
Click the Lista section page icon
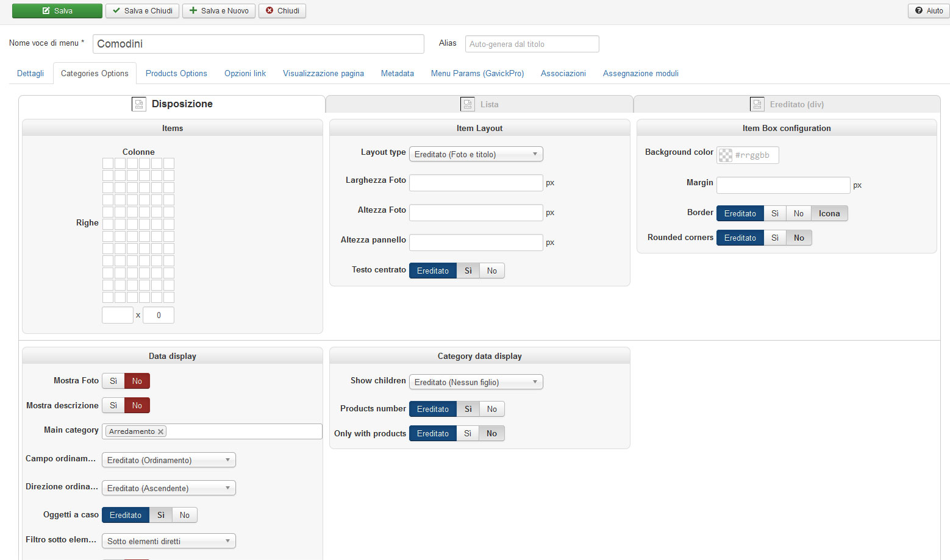[468, 104]
